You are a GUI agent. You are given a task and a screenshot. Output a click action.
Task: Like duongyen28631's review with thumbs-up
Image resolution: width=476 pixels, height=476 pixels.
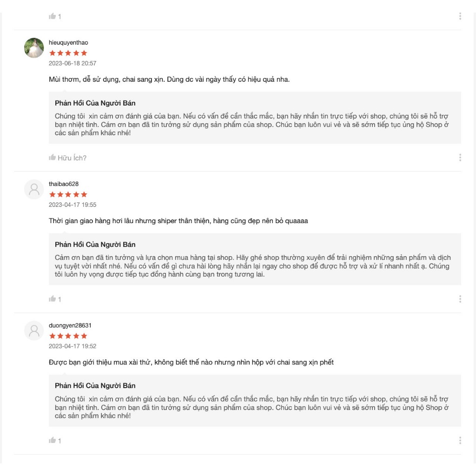pyautogui.click(x=52, y=440)
